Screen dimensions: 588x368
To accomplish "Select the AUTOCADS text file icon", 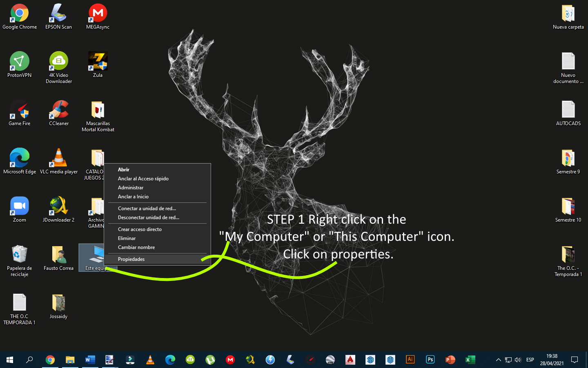I will click(x=568, y=113).
